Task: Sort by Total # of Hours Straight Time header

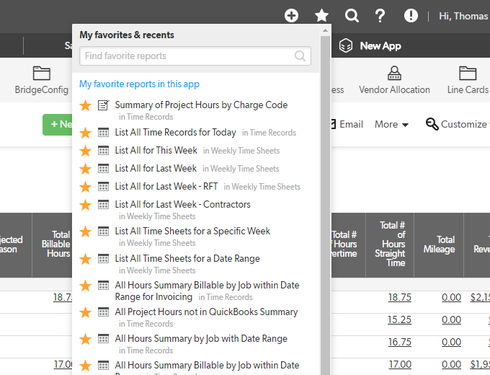Action: tap(390, 245)
